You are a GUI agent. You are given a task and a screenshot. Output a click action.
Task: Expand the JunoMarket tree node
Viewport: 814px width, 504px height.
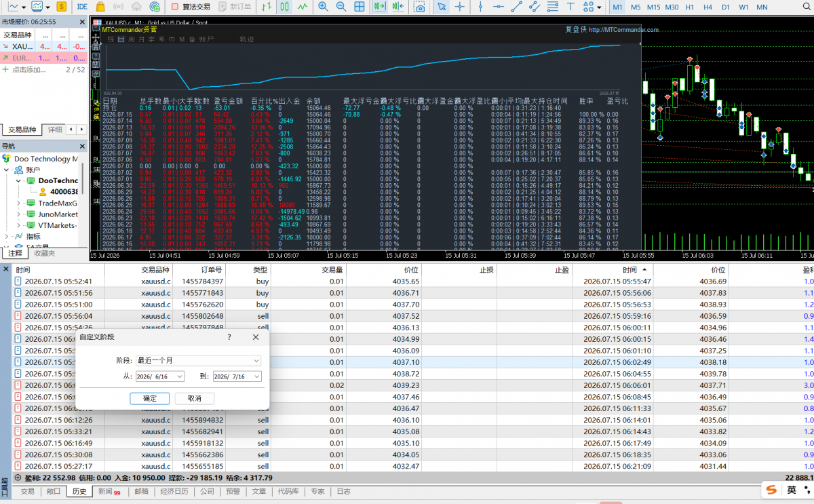pos(18,214)
